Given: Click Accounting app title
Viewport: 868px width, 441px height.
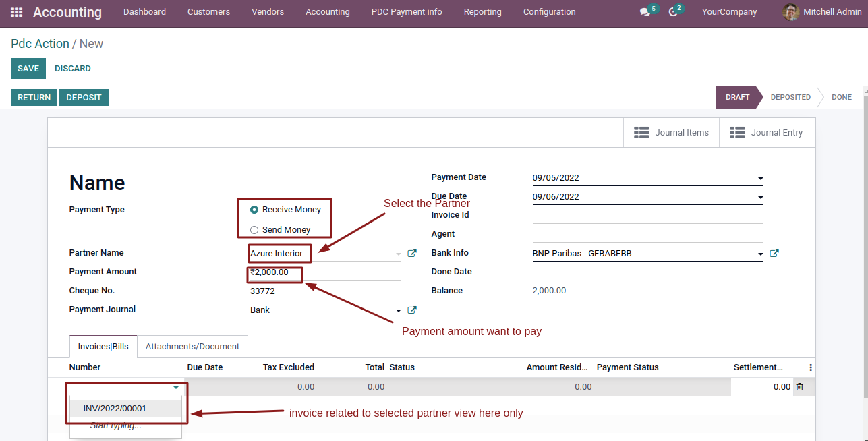Looking at the screenshot, I should click(67, 12).
